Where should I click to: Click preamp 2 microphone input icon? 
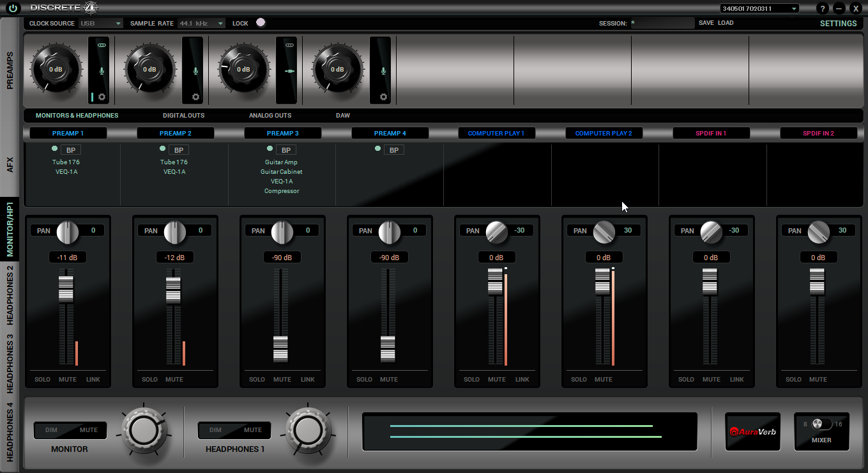click(x=195, y=71)
